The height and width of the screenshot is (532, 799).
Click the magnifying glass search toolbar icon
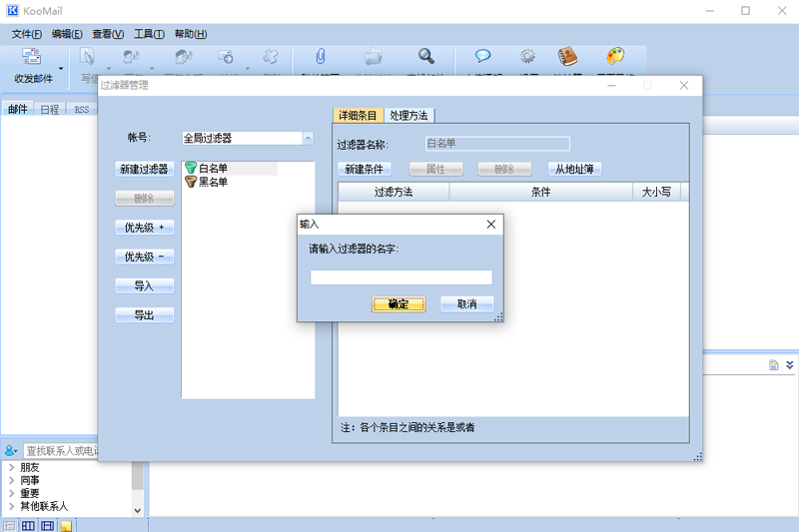426,57
